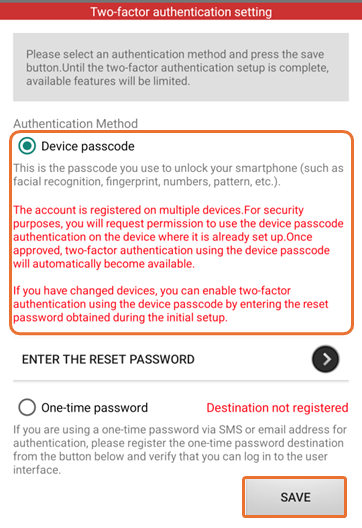This screenshot has height=528, width=362.
Task: Click the Two-factor authentication setting header
Action: (x=181, y=12)
